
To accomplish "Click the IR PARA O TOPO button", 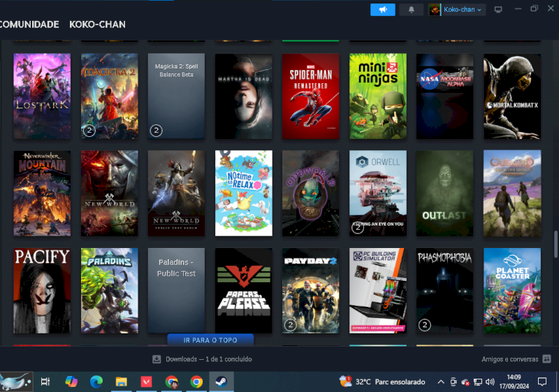I will pyautogui.click(x=210, y=340).
